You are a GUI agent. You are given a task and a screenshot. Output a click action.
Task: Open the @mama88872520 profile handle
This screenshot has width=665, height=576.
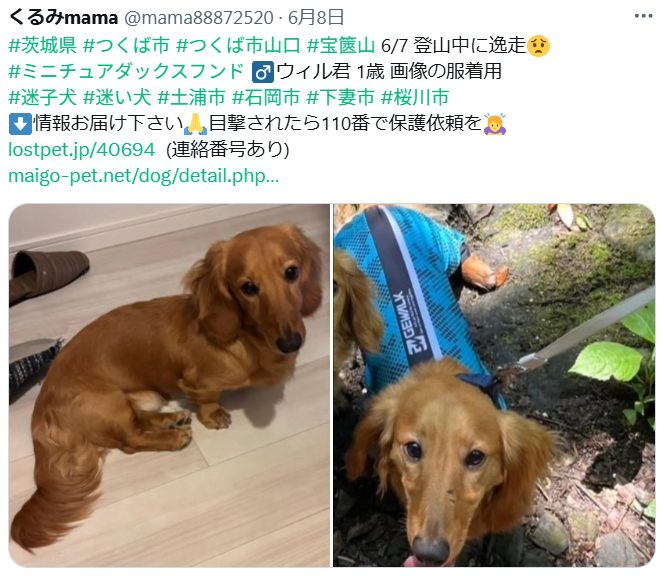click(198, 18)
